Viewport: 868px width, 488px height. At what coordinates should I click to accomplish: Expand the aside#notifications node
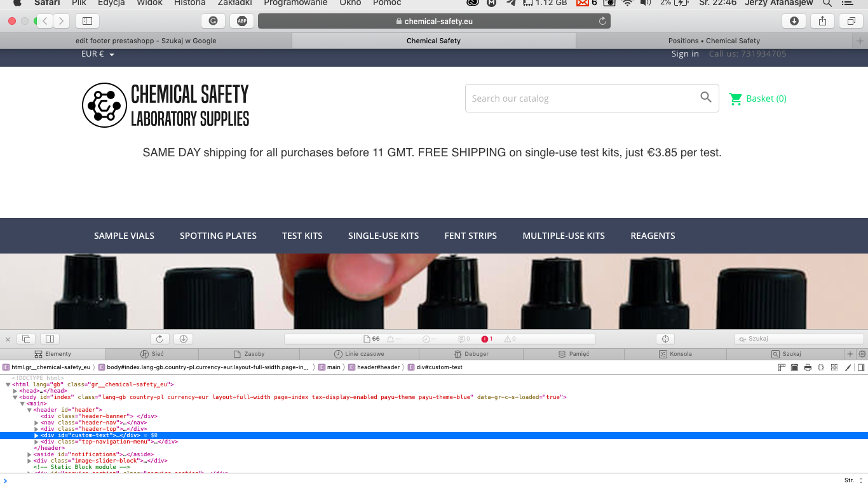(x=29, y=454)
